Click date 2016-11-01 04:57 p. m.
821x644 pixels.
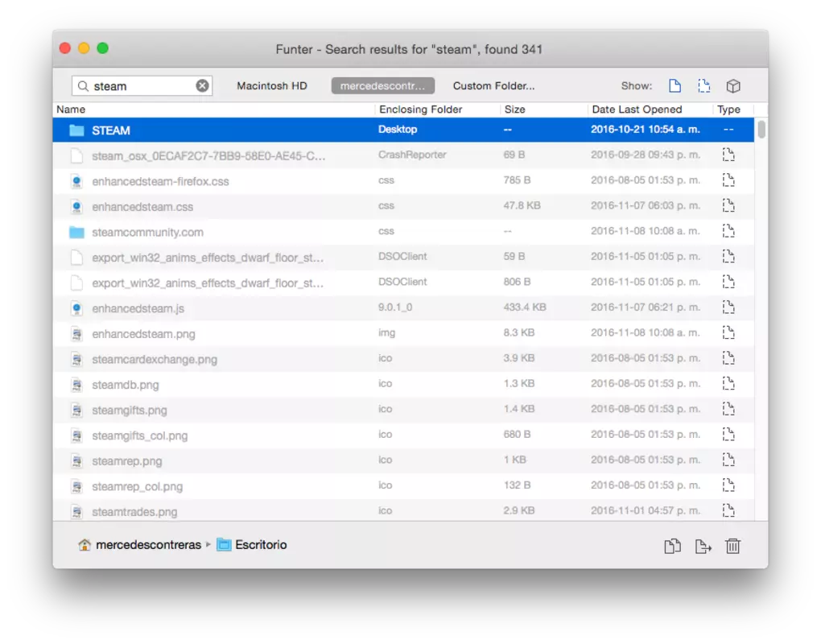[645, 510]
